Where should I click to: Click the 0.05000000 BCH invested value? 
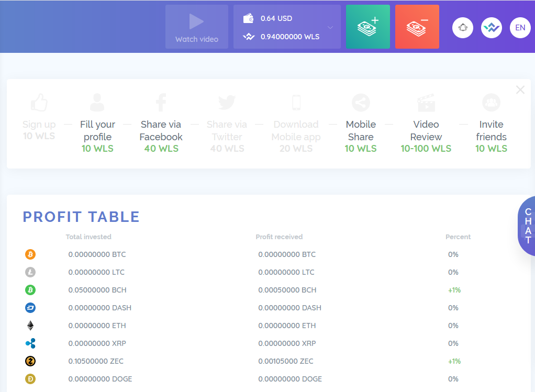pos(97,290)
